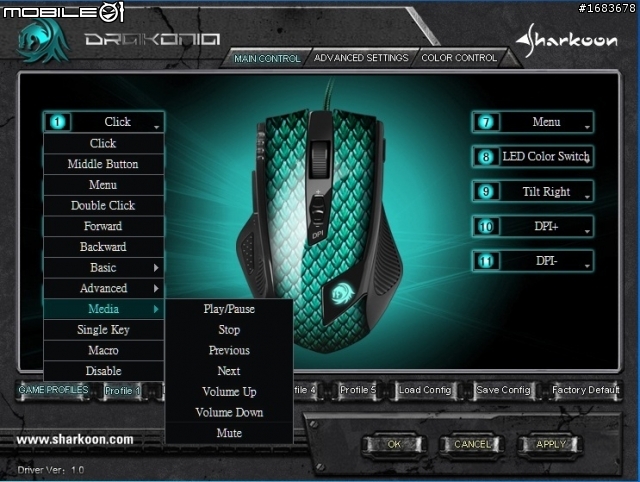Screen dimensions: 640x482
Task: Choose Single Key option
Action: click(x=104, y=330)
